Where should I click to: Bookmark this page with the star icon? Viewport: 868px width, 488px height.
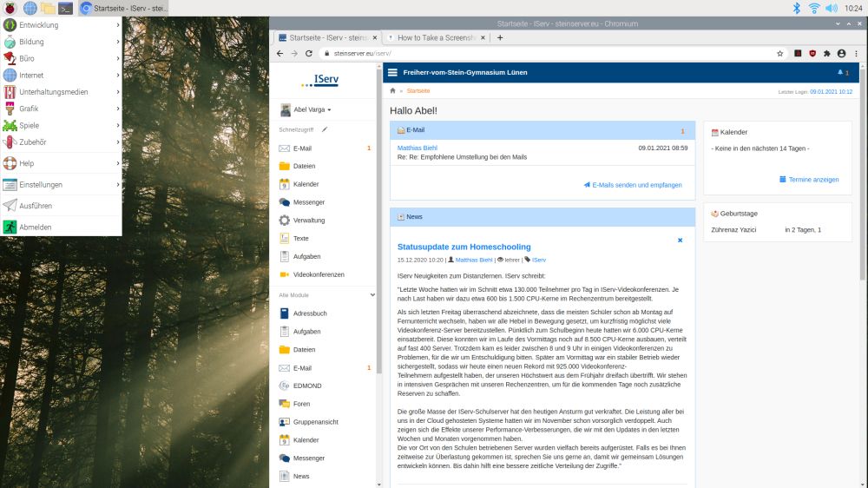[x=780, y=53]
